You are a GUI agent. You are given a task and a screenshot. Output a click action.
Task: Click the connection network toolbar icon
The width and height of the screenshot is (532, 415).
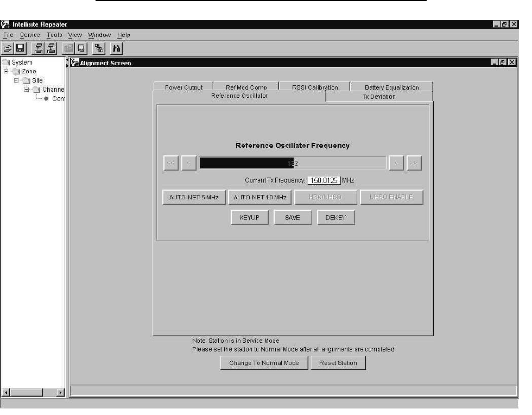[99, 48]
